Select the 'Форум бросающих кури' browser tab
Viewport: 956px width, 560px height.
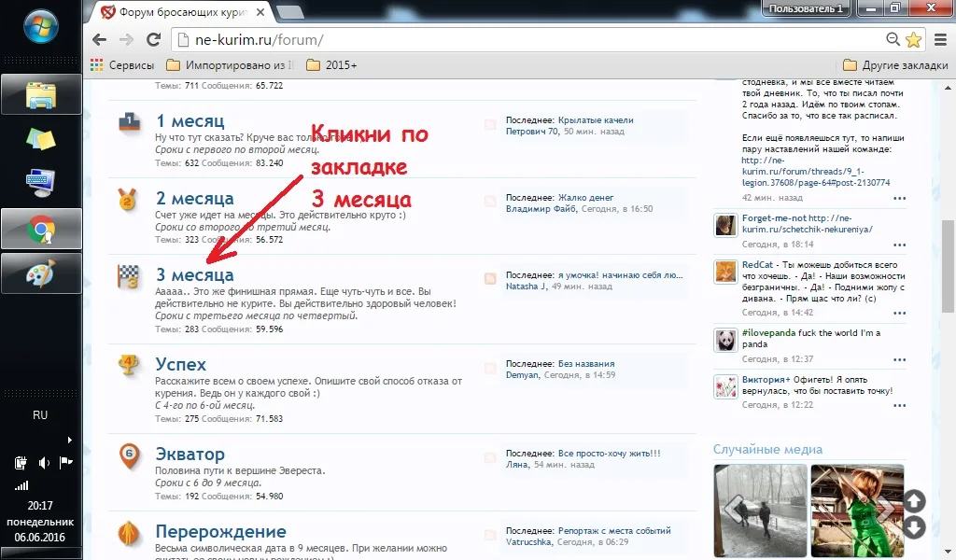182,11
